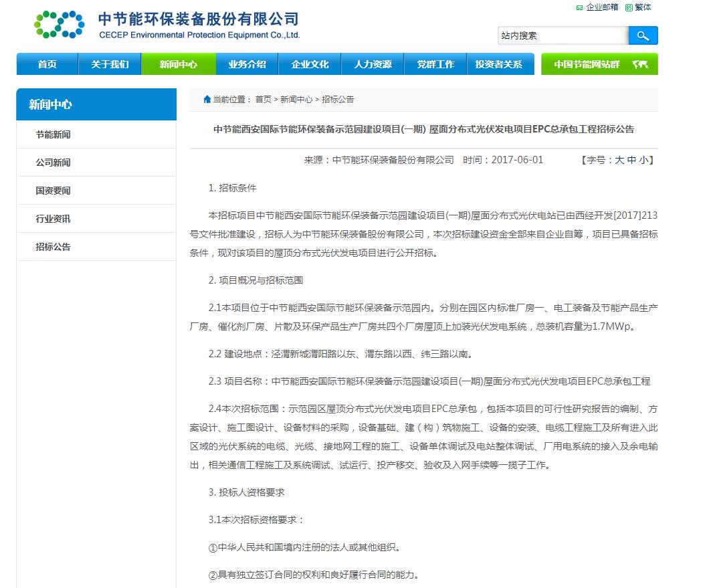Set font size to 中
This screenshot has height=588, width=709.
click(x=631, y=160)
